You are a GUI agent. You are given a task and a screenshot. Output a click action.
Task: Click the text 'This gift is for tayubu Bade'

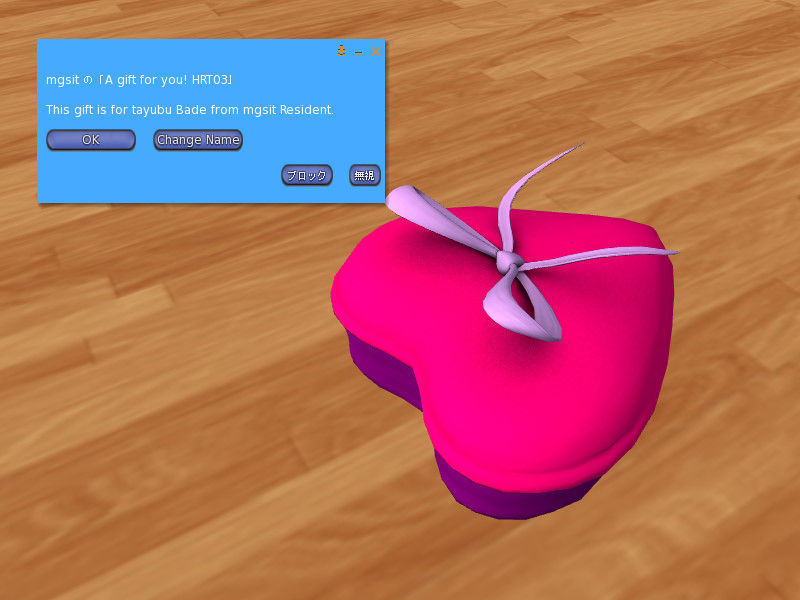[127, 110]
